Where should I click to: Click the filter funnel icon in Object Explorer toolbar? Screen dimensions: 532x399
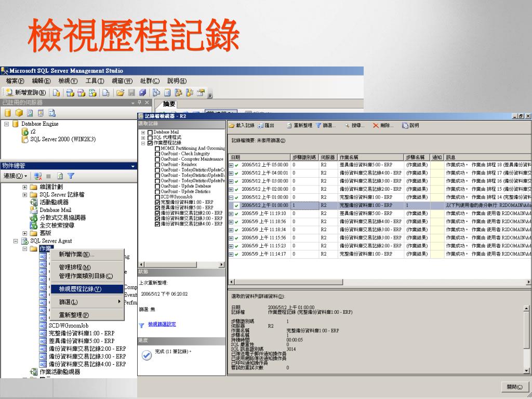click(71, 176)
